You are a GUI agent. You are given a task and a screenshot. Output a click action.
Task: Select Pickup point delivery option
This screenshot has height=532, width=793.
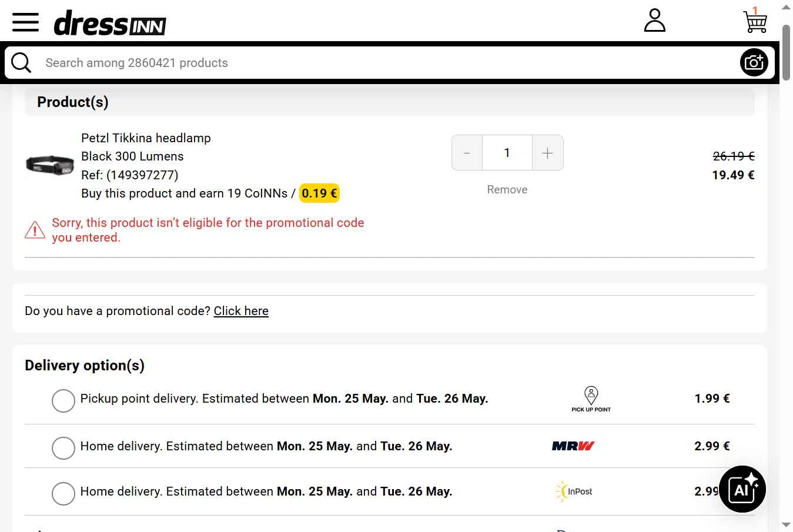63,401
